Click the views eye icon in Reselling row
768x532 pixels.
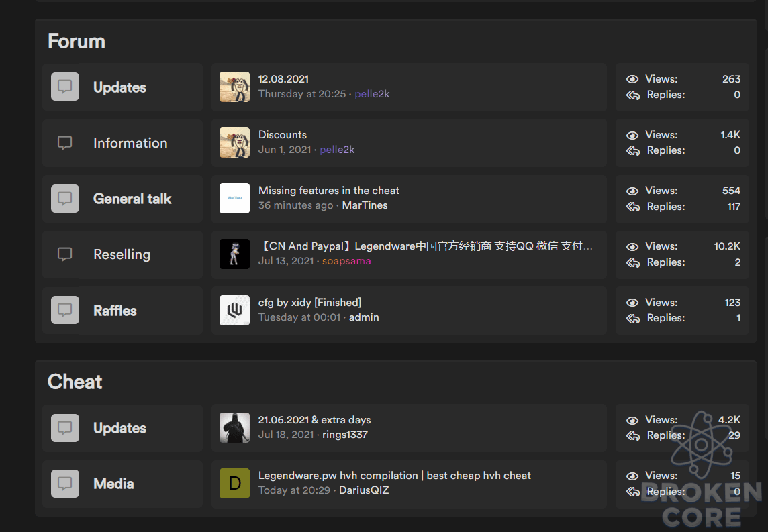(x=632, y=247)
